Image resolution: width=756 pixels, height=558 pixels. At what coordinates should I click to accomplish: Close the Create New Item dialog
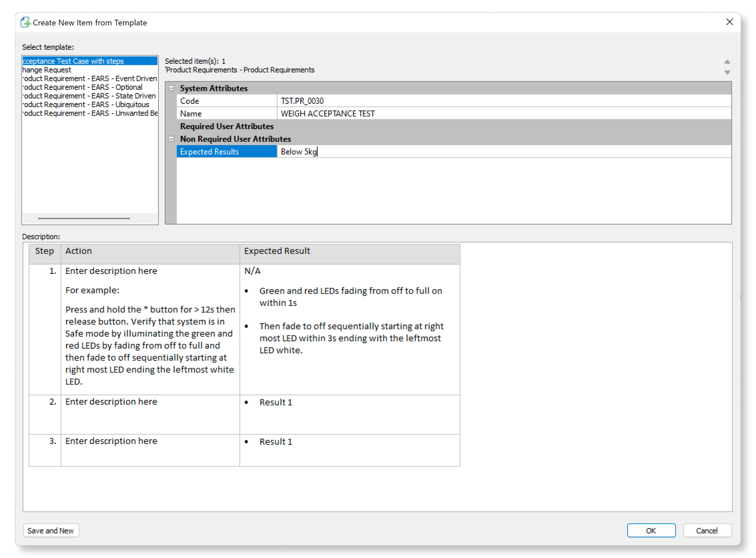(x=729, y=22)
